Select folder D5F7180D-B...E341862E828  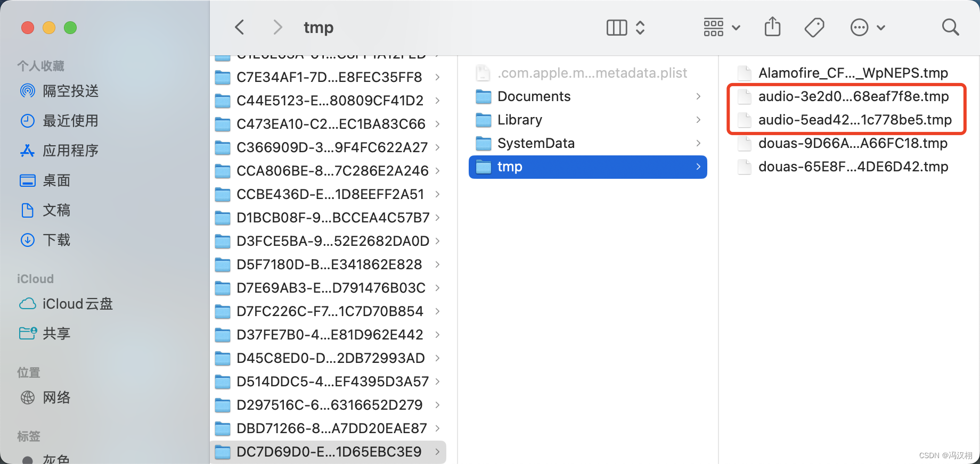coord(328,264)
